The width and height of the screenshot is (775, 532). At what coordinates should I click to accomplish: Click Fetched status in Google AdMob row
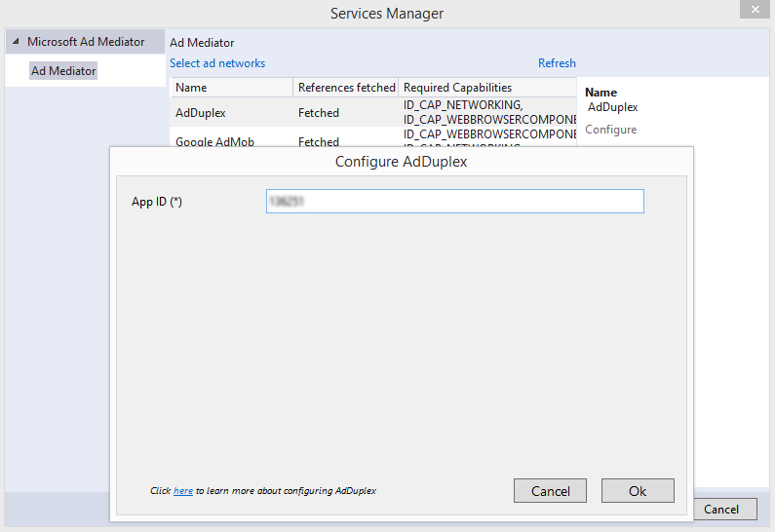click(x=319, y=141)
